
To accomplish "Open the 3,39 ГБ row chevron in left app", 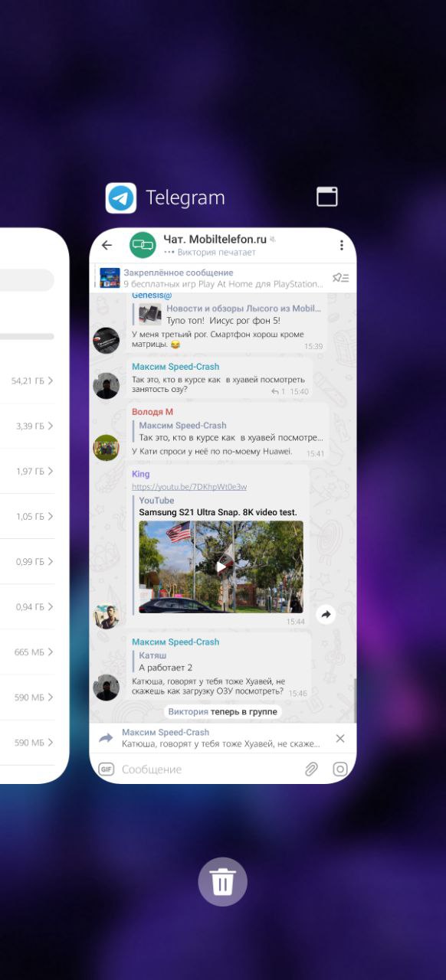I will (50, 426).
